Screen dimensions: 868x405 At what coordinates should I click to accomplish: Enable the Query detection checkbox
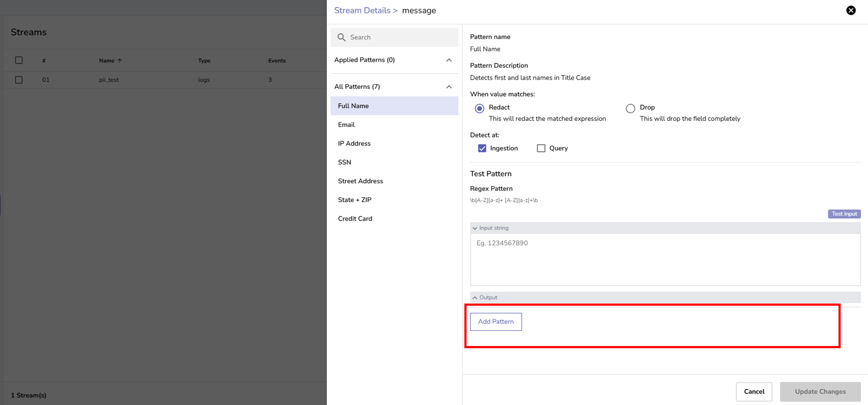tap(541, 148)
